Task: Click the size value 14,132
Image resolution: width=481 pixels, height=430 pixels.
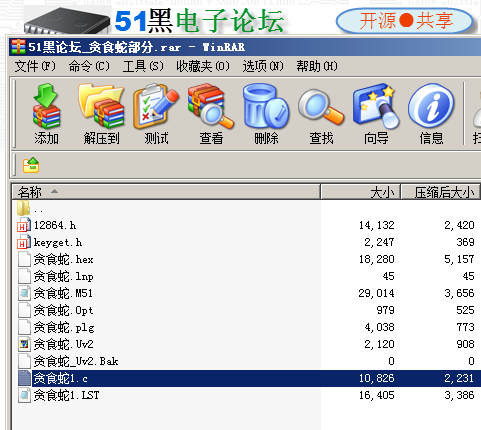Action: pyautogui.click(x=377, y=225)
